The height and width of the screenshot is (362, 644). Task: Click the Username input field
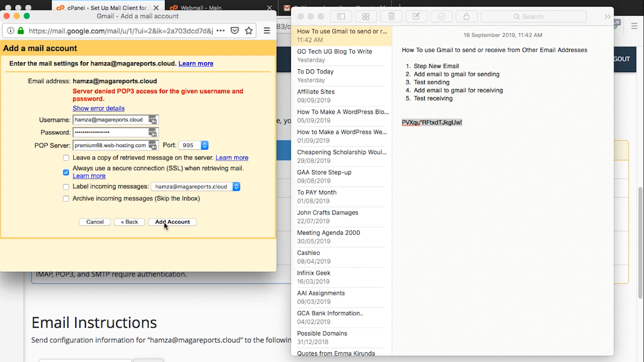click(x=116, y=120)
